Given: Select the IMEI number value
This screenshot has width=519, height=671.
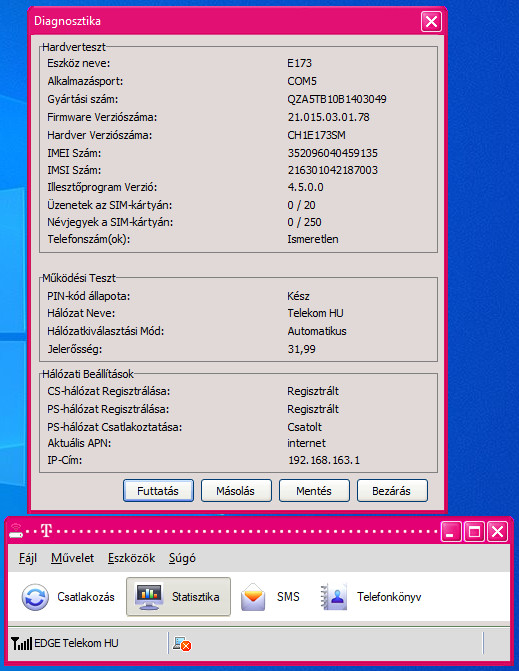Looking at the screenshot, I should (x=332, y=153).
